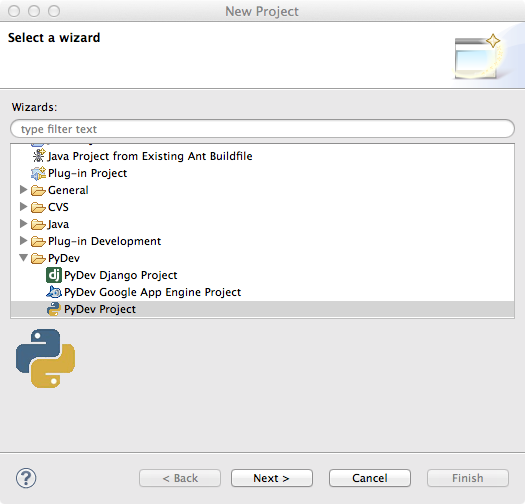Expand the Plug-in Development category
The height and width of the screenshot is (504, 525).
tap(23, 241)
